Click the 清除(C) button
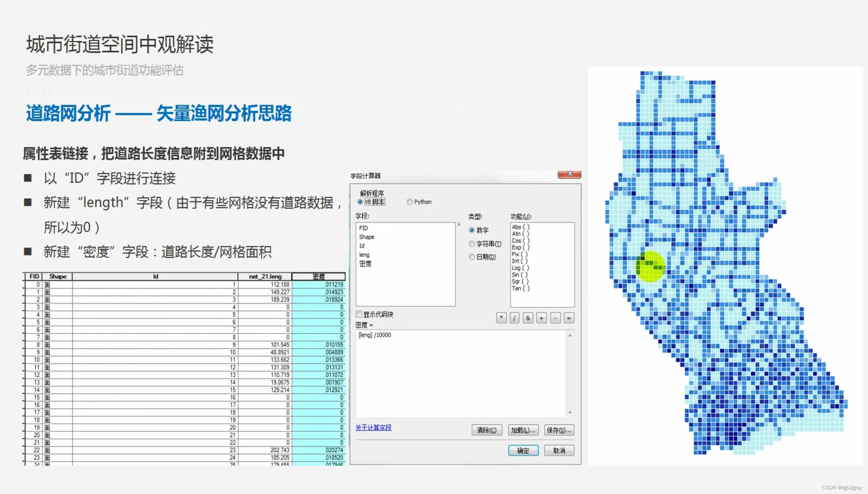This screenshot has height=494, width=868. pos(487,430)
